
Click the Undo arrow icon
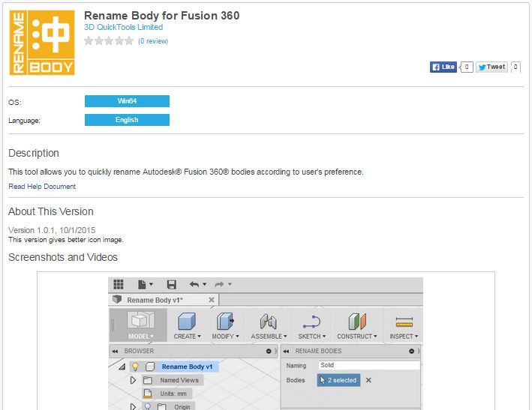tap(194, 284)
